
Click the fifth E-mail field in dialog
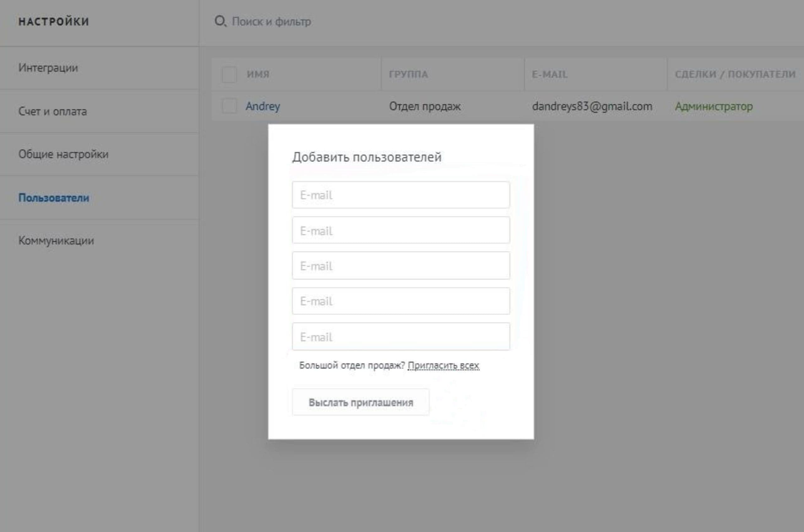[401, 336]
